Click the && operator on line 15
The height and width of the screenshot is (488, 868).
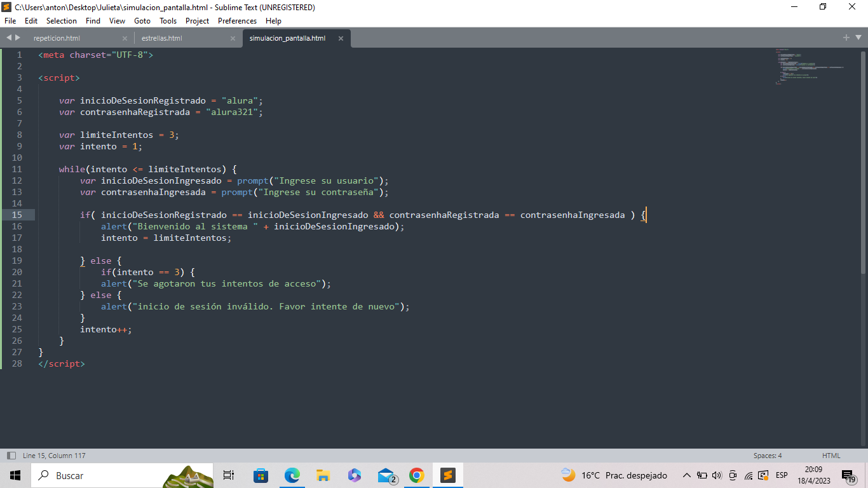pos(379,215)
